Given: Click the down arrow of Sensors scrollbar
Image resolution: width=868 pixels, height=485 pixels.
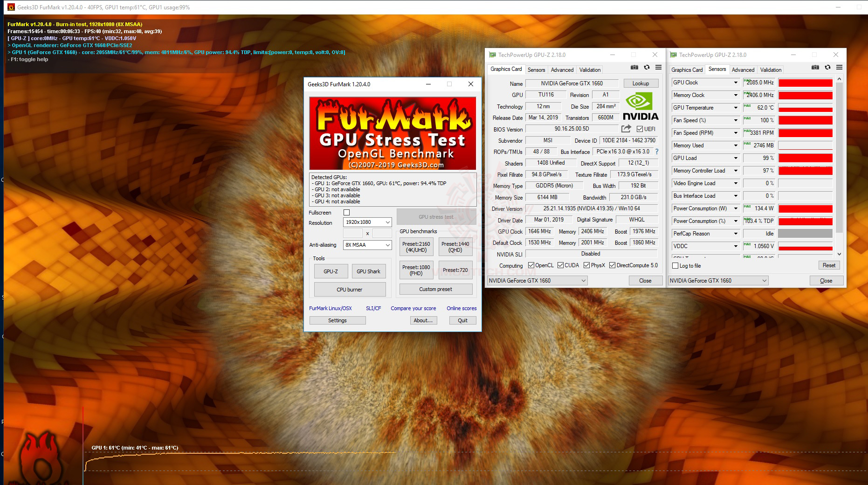Looking at the screenshot, I should pos(839,254).
